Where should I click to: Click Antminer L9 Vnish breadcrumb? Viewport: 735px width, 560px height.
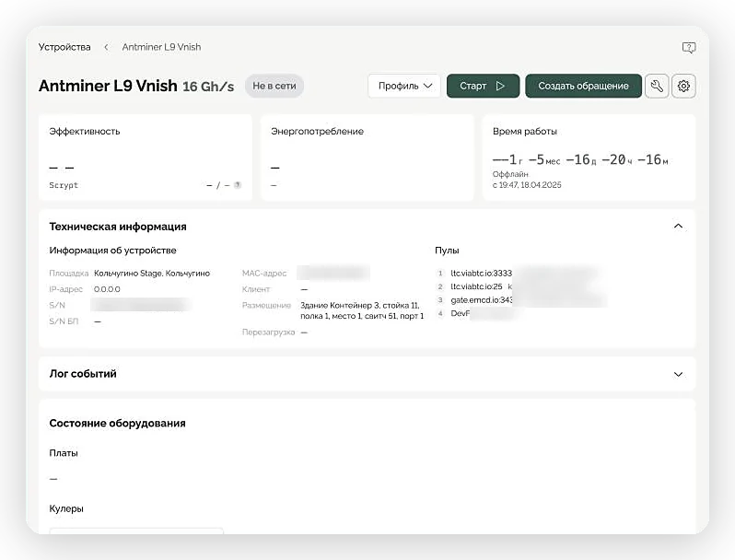(x=161, y=47)
